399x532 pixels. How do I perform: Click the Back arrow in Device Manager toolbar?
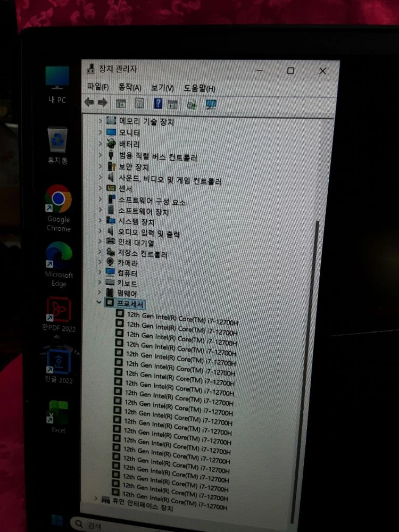[89, 102]
